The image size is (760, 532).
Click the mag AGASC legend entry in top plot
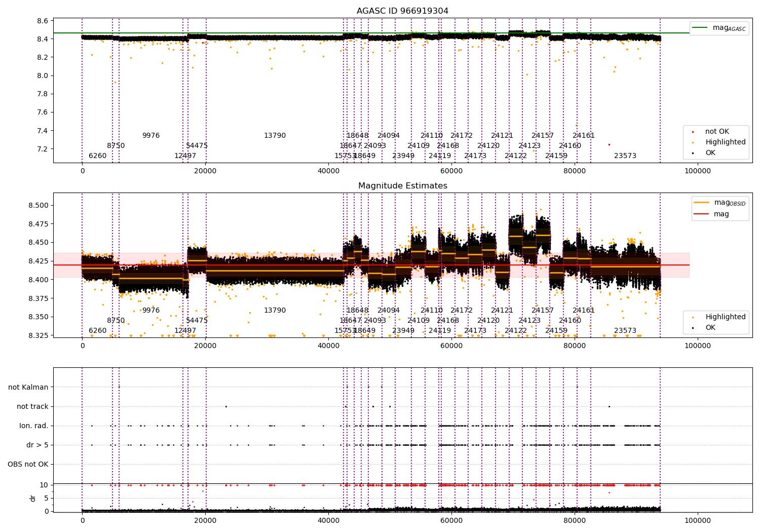coord(719,28)
